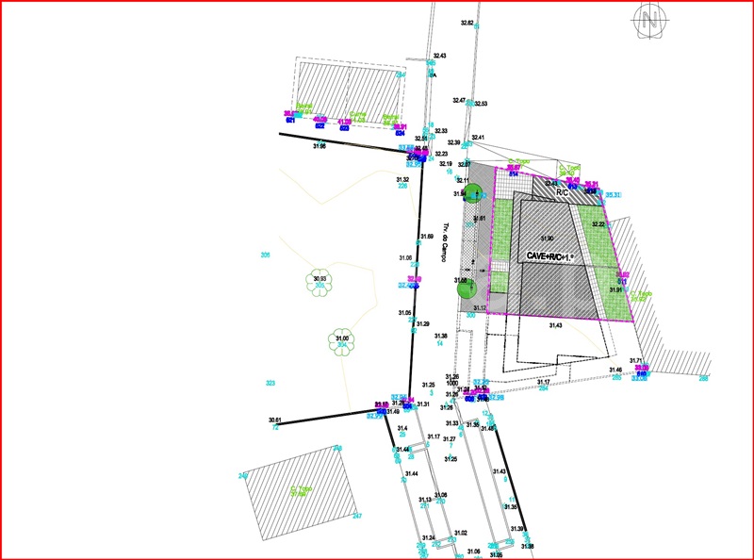Select the 31.32 elevation above point 226

(x=402, y=179)
